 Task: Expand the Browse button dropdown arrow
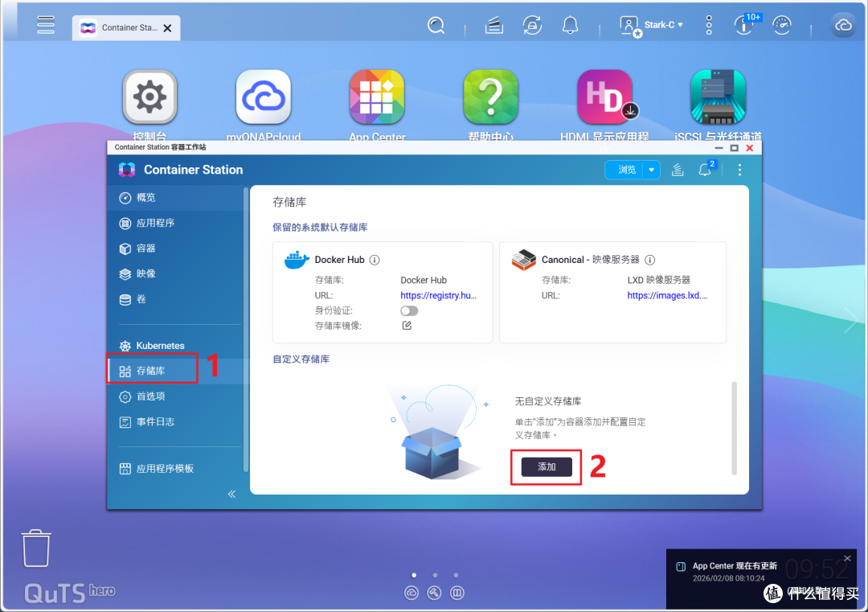pyautogui.click(x=652, y=170)
